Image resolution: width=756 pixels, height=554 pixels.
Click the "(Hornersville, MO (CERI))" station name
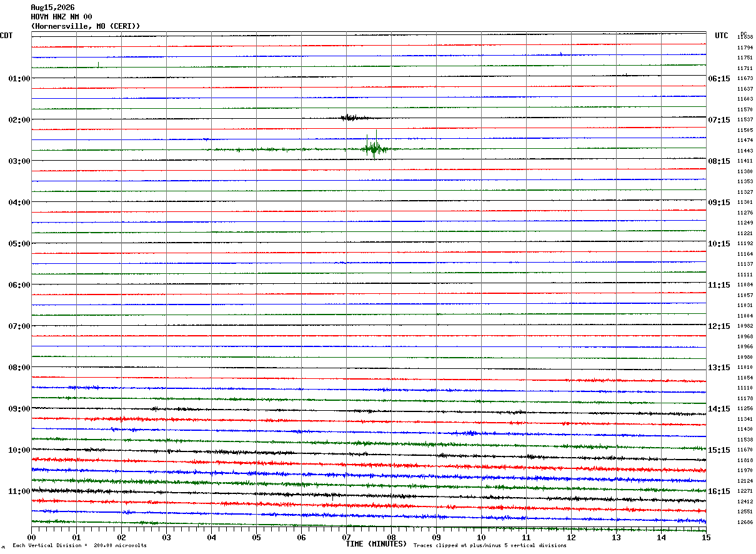(x=86, y=26)
